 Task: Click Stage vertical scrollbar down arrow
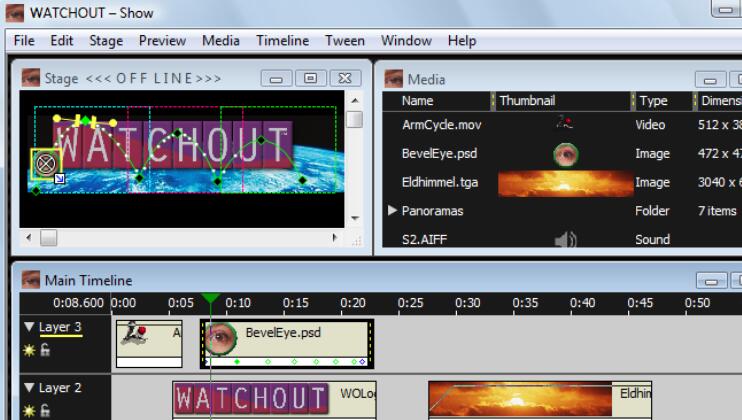click(x=355, y=218)
